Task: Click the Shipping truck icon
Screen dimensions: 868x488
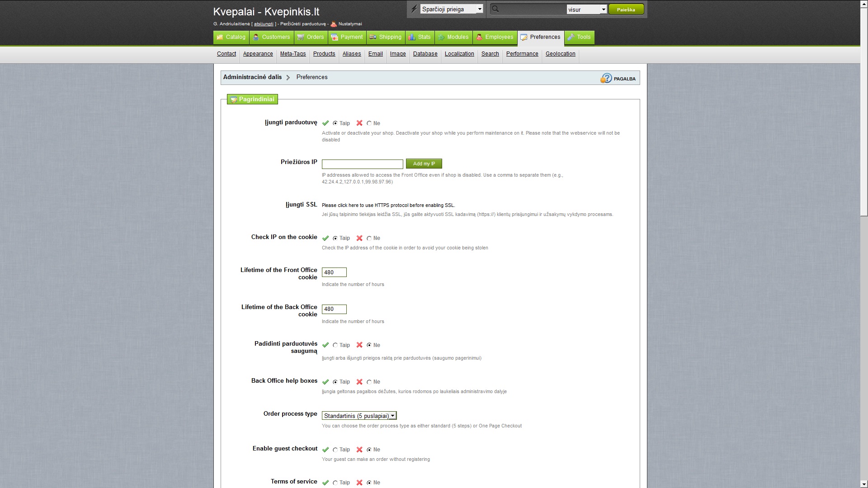Action: tap(373, 37)
